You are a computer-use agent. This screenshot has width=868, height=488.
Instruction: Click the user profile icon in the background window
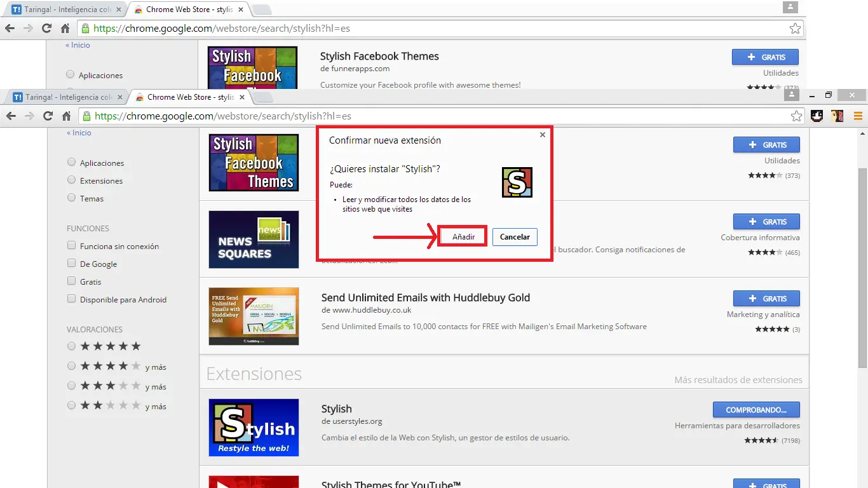[x=790, y=7]
